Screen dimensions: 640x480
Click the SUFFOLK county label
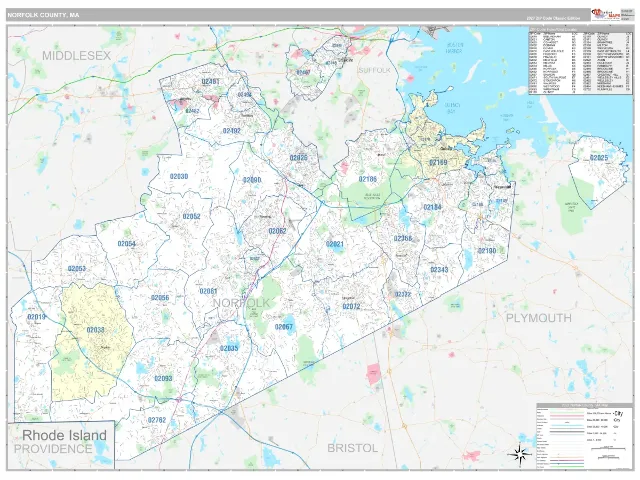point(374,70)
